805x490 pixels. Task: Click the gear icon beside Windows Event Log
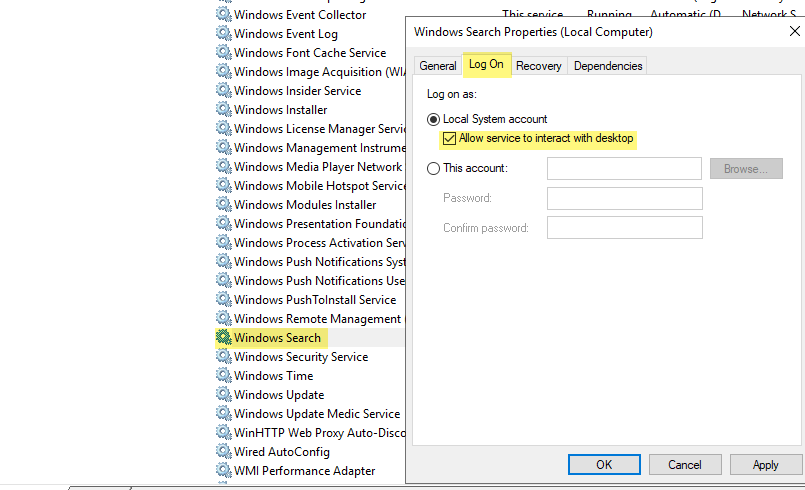[x=223, y=33]
